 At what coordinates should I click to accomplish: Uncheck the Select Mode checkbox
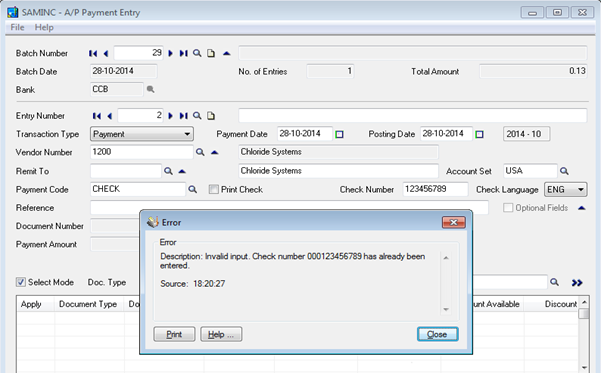pyautogui.click(x=21, y=282)
